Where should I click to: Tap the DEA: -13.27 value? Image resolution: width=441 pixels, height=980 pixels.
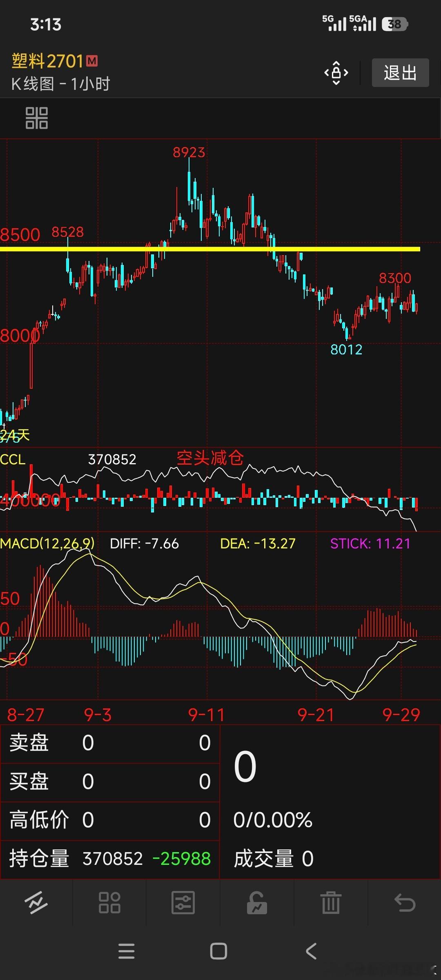pos(258,543)
